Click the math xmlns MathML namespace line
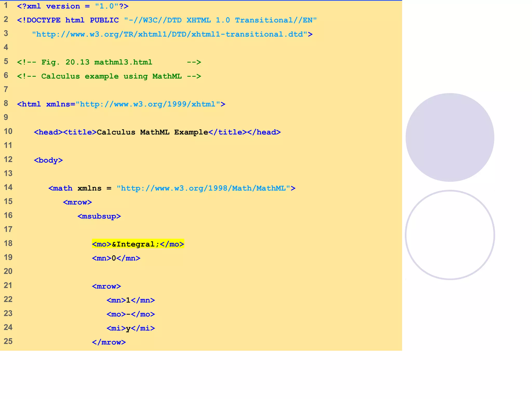 click(x=172, y=188)
